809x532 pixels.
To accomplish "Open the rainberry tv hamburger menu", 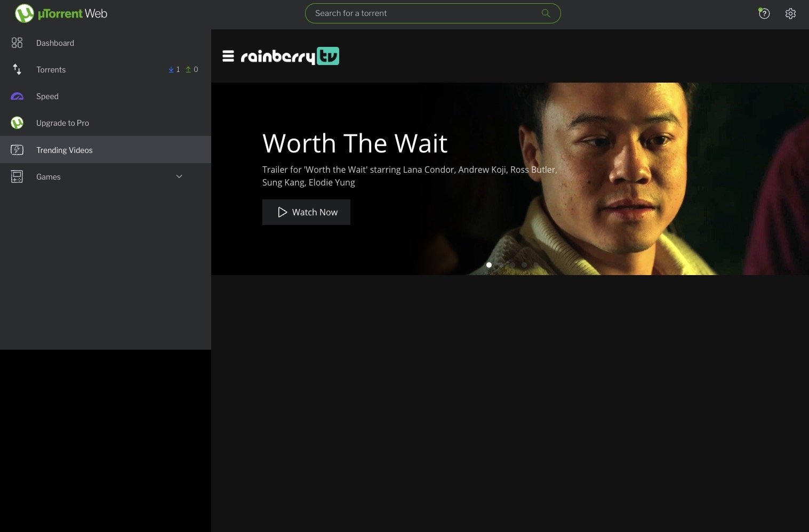I will tap(228, 56).
